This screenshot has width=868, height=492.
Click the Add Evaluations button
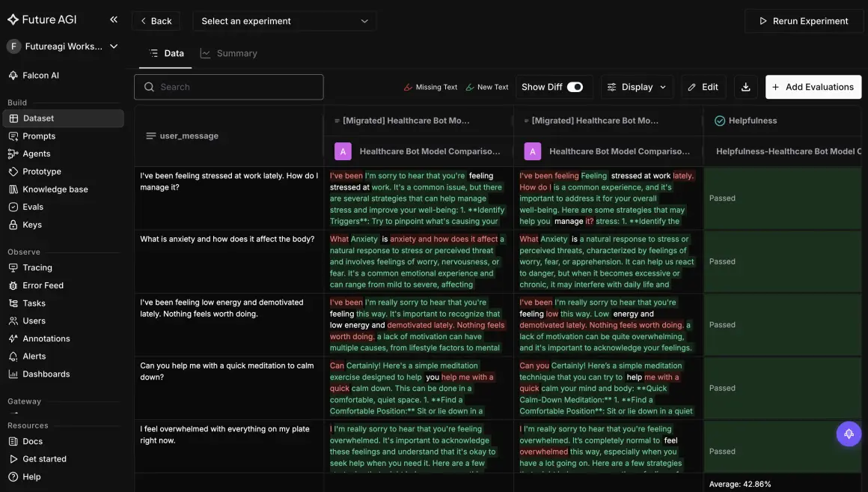tap(813, 87)
